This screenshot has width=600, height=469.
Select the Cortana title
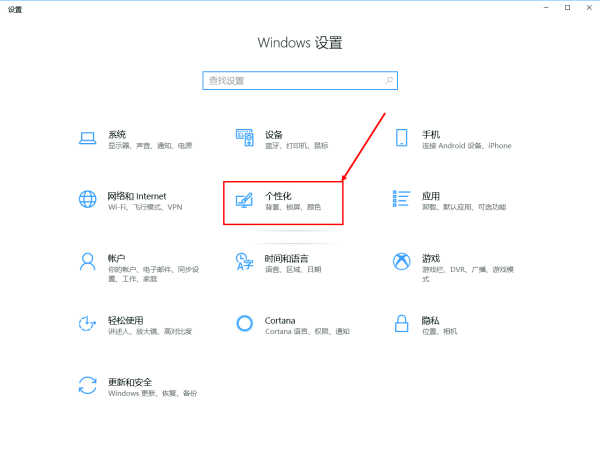click(x=280, y=321)
